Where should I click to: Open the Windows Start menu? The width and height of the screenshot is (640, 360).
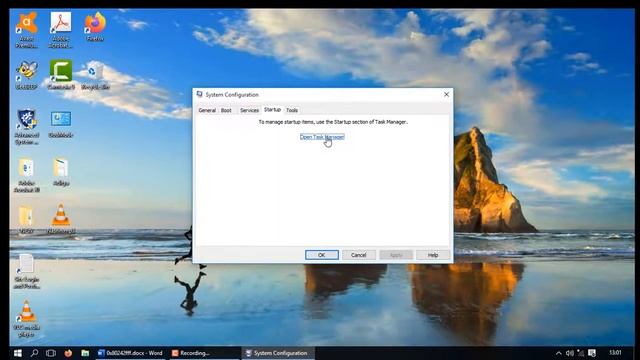[x=18, y=353]
